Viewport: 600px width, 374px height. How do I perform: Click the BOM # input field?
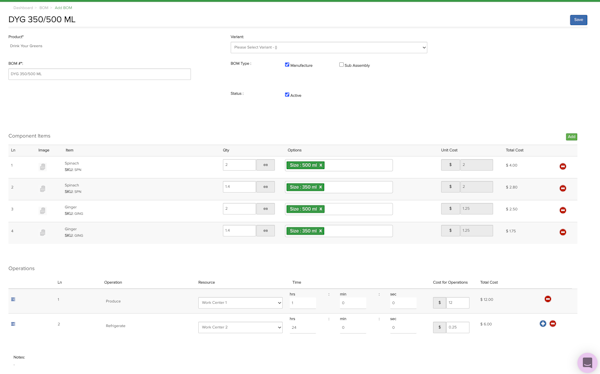point(99,74)
